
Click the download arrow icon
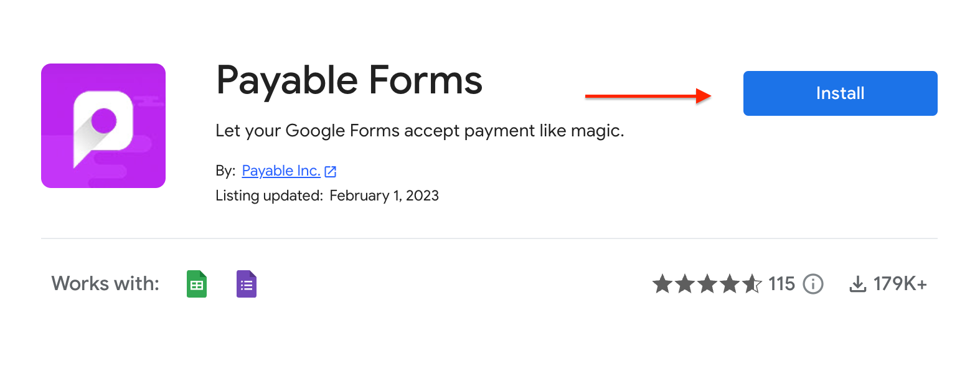[x=858, y=284]
